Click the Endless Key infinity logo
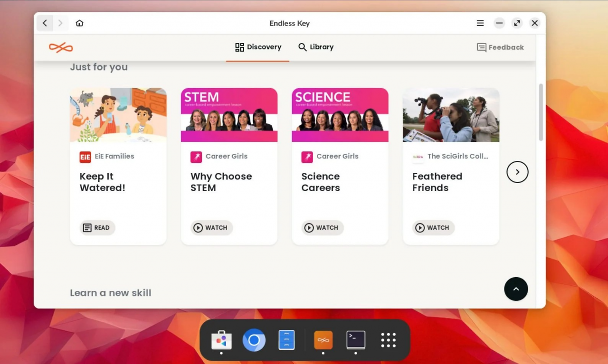 point(61,47)
